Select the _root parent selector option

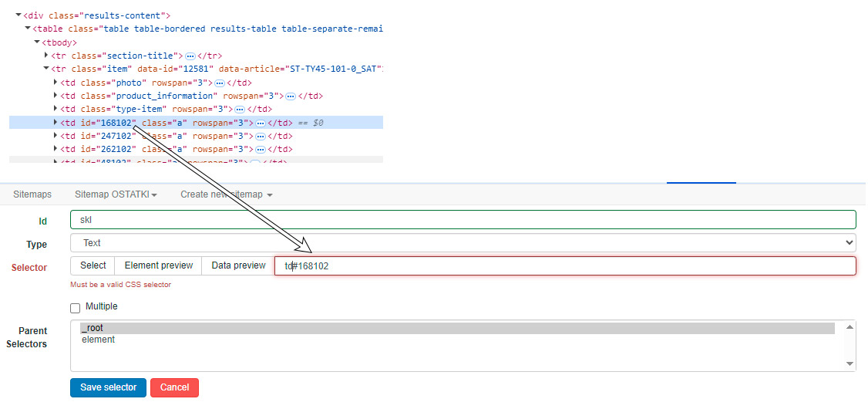455,328
